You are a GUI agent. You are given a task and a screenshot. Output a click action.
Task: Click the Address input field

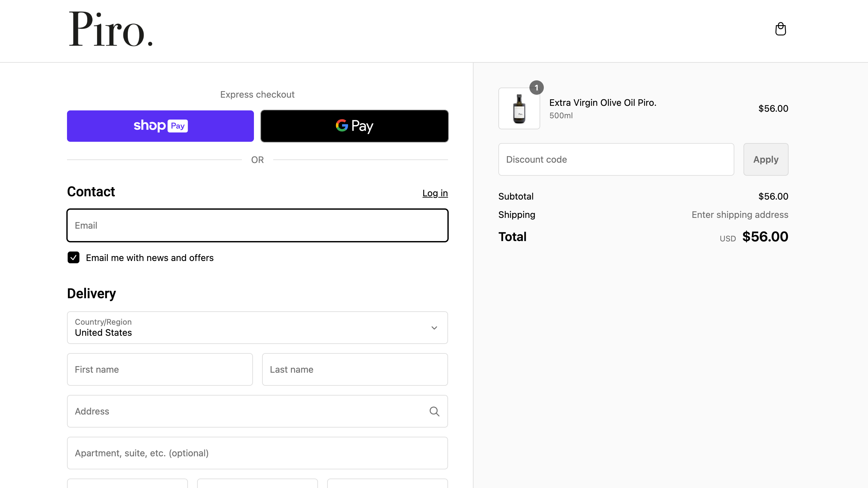click(258, 411)
